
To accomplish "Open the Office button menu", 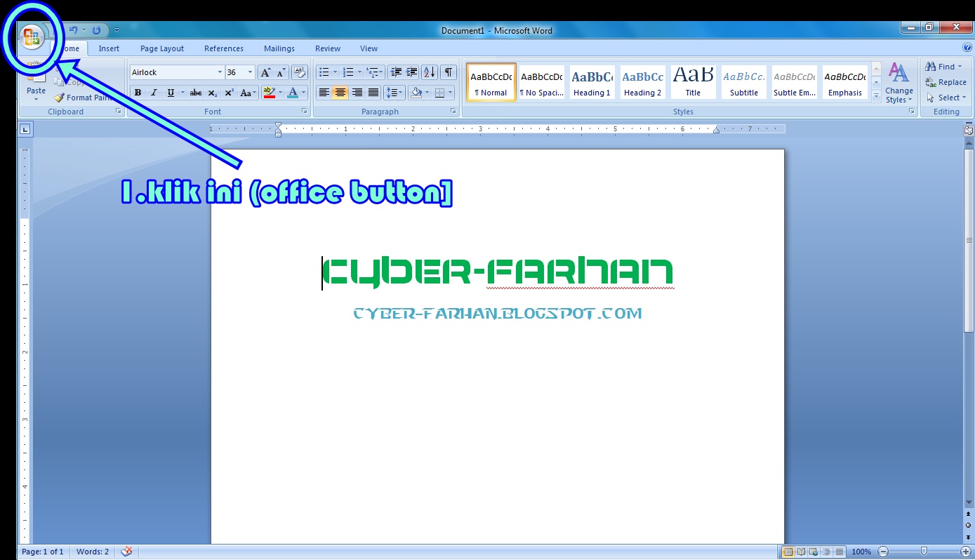I will coord(32,36).
